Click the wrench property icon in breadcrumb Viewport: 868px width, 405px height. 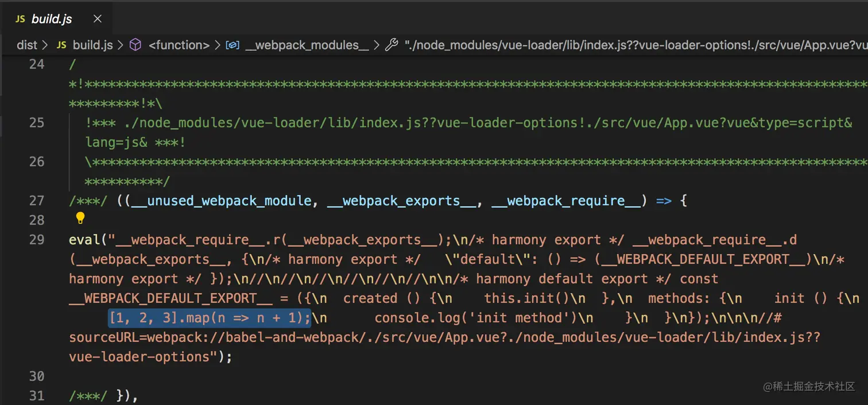coord(392,45)
